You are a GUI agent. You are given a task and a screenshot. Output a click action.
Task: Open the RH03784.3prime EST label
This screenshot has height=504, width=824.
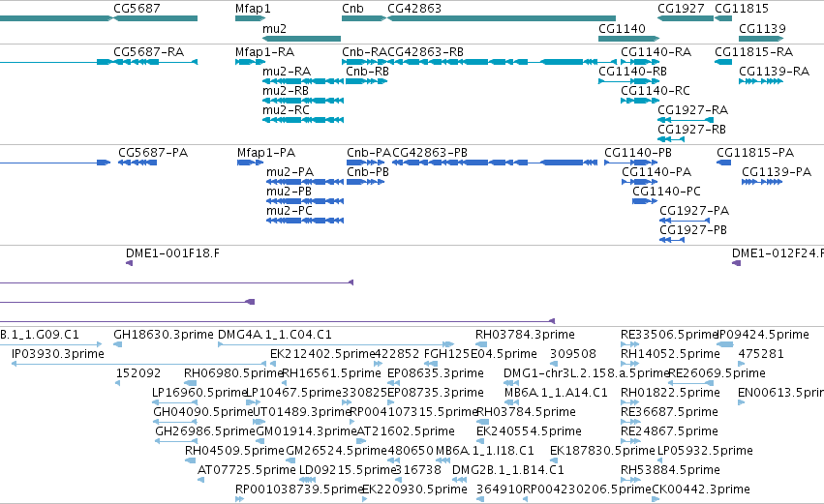525,335
